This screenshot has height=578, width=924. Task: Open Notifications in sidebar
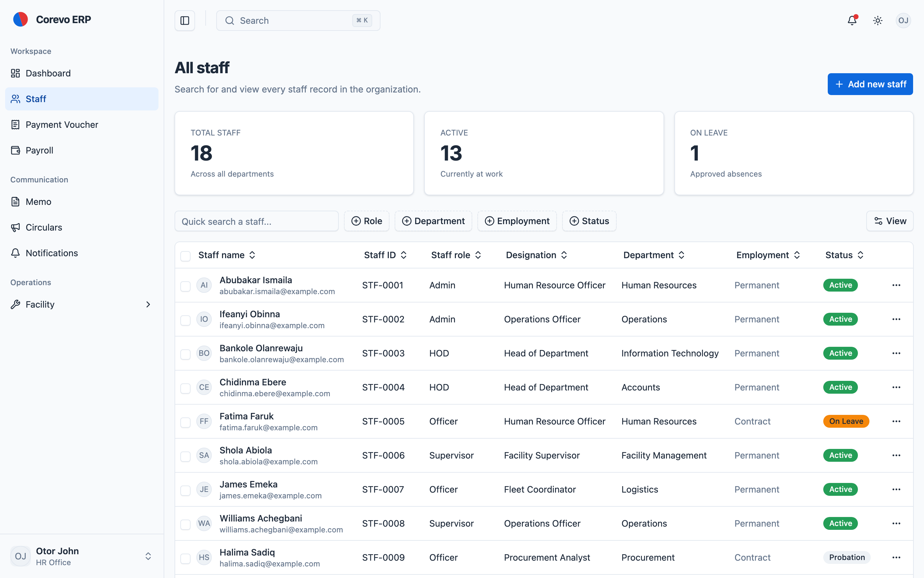tap(82, 253)
